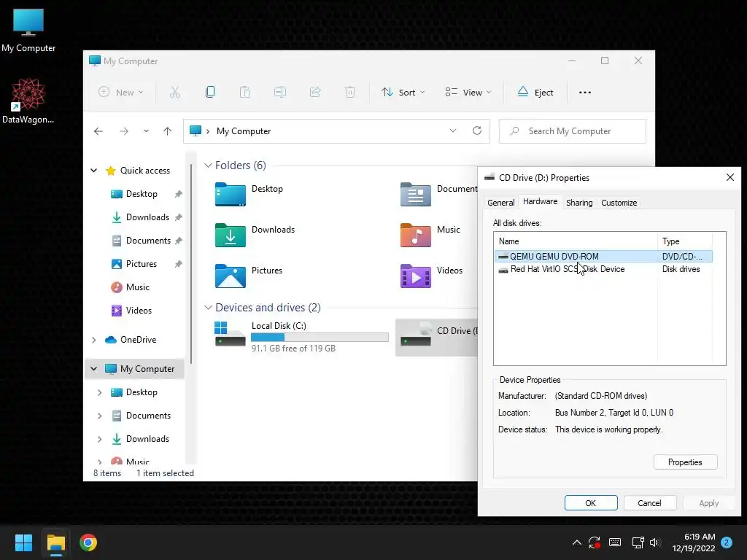The image size is (747, 560).
Task: Click the Rename icon in toolbar
Action: 280,93
